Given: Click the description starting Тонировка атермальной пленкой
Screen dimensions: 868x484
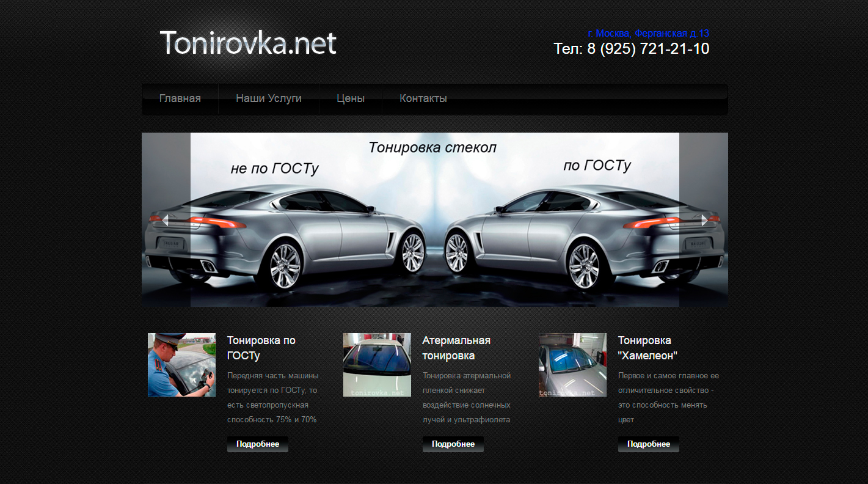Looking at the screenshot, I should 467,398.
